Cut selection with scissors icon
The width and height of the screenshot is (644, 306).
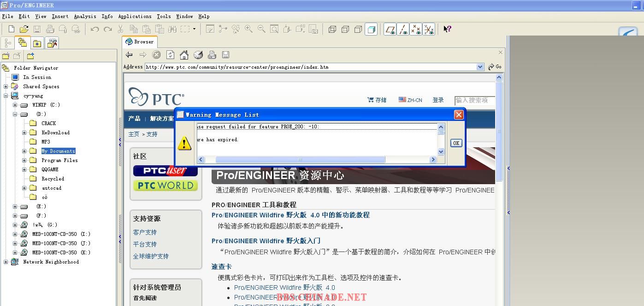[x=121, y=29]
